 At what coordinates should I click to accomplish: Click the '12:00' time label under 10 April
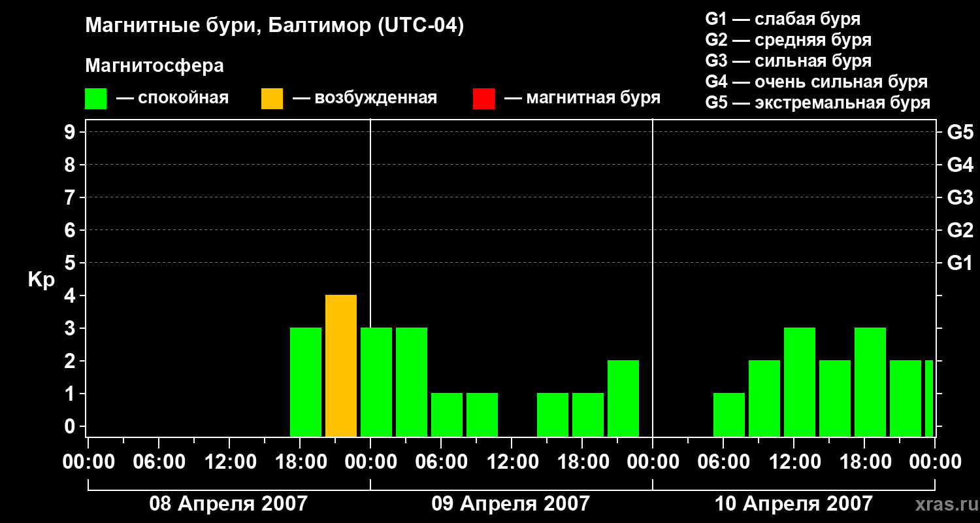click(x=794, y=462)
